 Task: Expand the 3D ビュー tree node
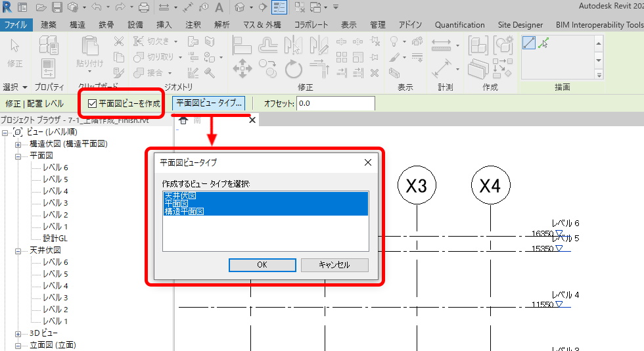pyautogui.click(x=18, y=334)
